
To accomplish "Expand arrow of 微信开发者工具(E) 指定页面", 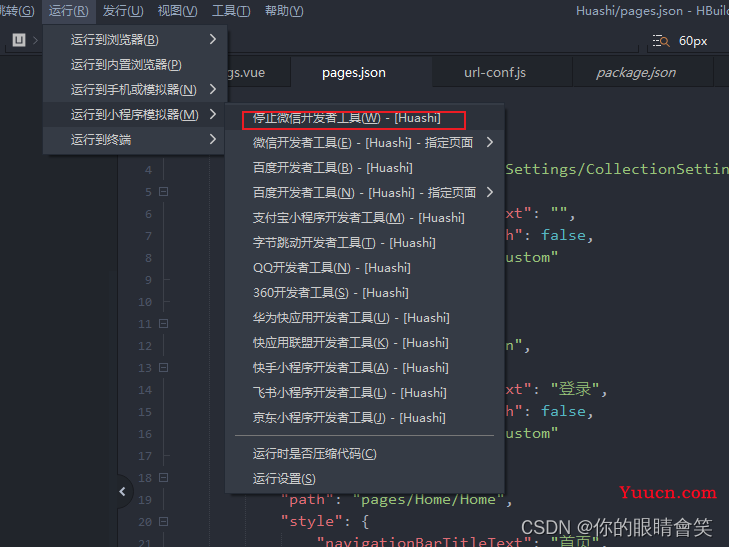I will (x=490, y=142).
